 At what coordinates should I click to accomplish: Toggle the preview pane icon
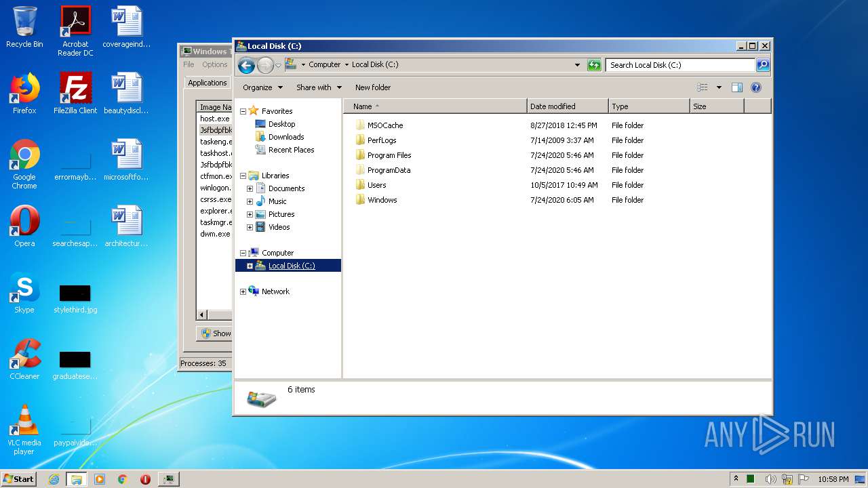(737, 87)
